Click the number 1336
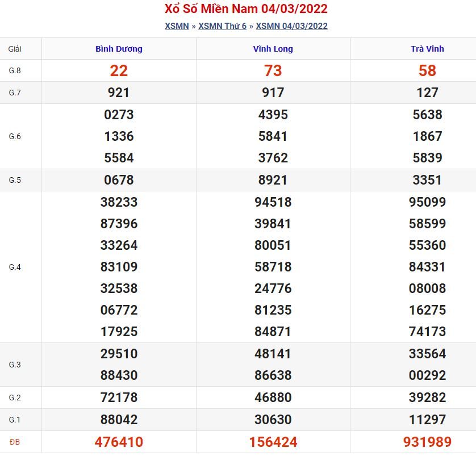Viewport: 476px width, 456px height. [x=119, y=136]
